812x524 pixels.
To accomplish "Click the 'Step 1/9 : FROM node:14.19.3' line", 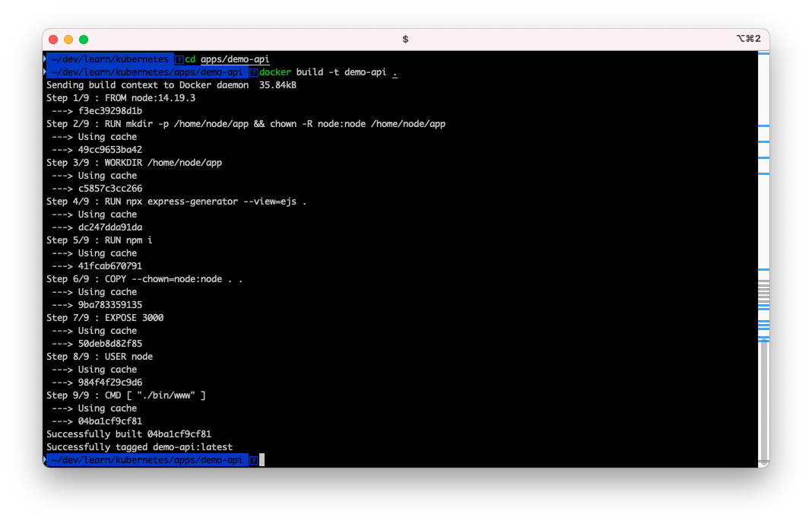I will pos(121,98).
